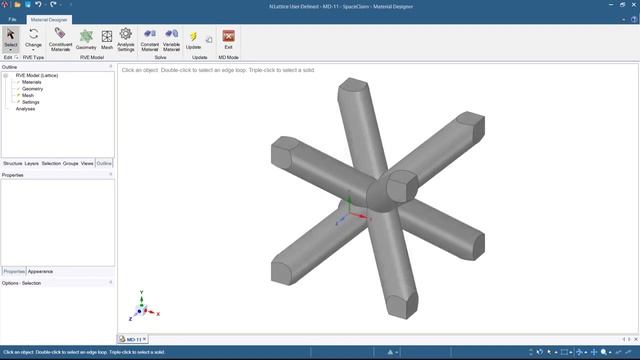Viewport: 640px width, 360px height.
Task: Run Constant Material solve
Action: pyautogui.click(x=150, y=39)
